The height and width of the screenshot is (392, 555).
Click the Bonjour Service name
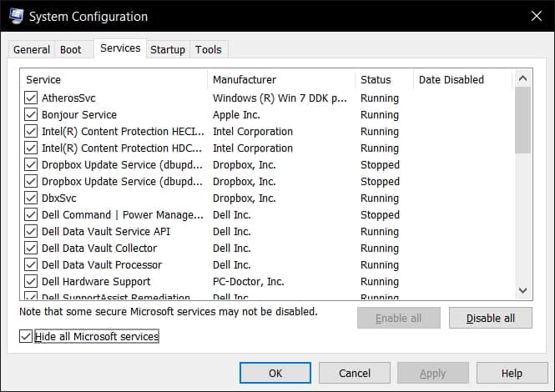point(79,114)
